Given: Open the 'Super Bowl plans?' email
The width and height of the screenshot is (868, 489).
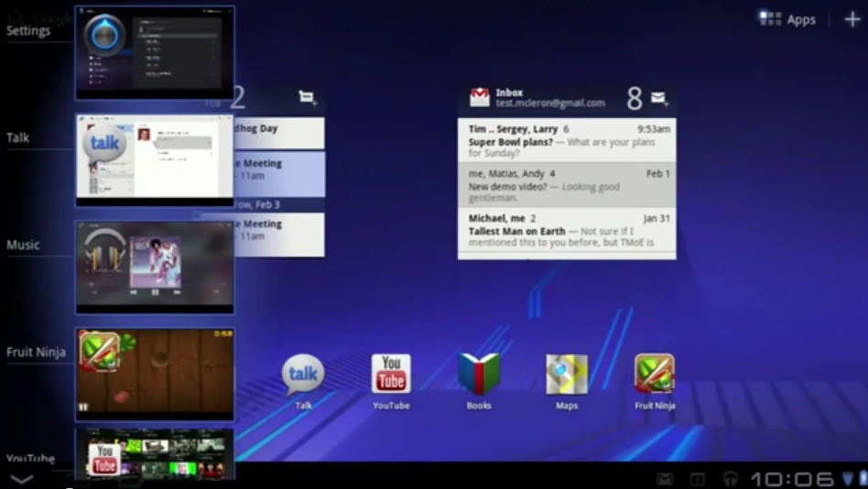Looking at the screenshot, I should pyautogui.click(x=567, y=141).
